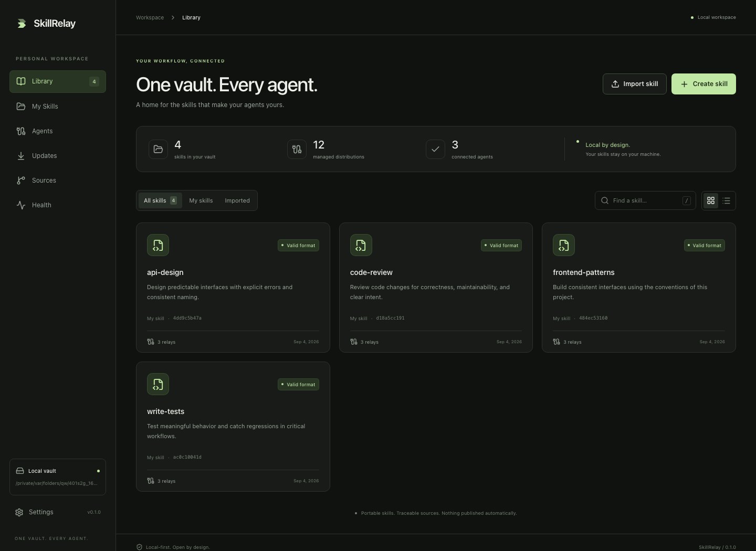
Task: Click the footer shield icon
Action: point(139,547)
